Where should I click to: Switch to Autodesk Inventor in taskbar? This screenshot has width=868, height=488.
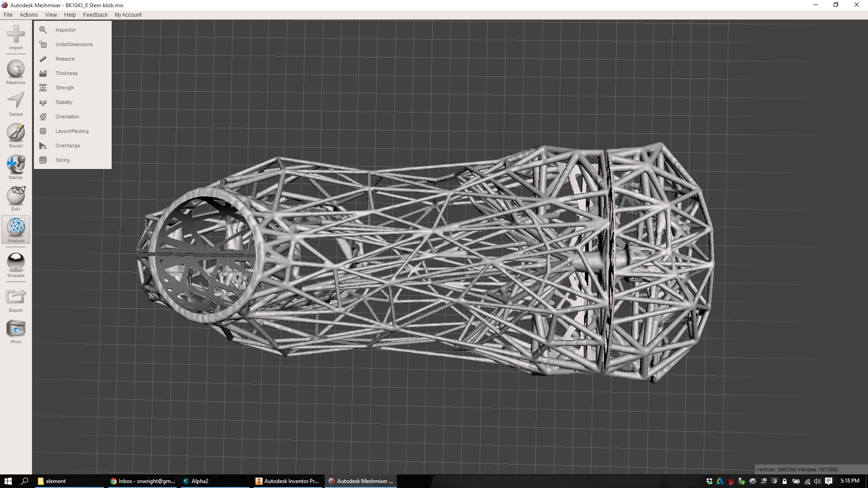[288, 481]
